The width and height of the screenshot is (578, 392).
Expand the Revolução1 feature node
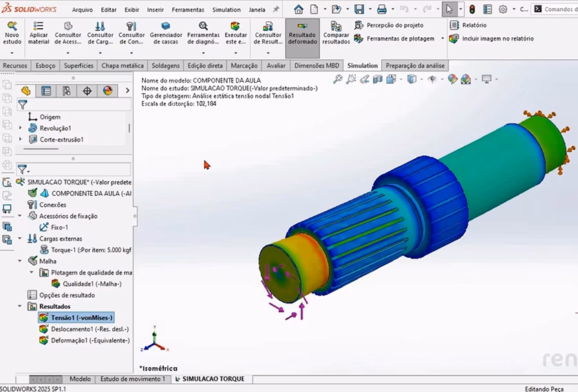pyautogui.click(x=21, y=129)
